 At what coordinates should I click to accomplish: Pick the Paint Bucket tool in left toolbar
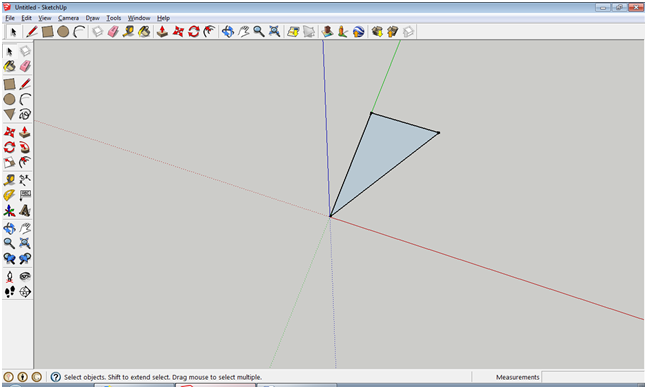click(9, 66)
